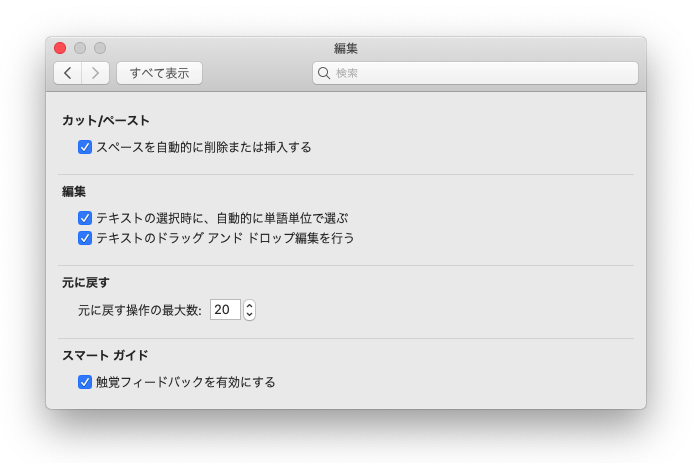
Task: Click the 元に戻す操作の最大数 value field
Action: 225,309
